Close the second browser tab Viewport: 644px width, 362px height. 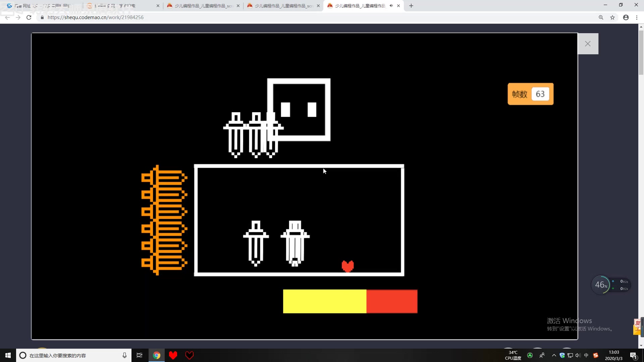point(158,6)
